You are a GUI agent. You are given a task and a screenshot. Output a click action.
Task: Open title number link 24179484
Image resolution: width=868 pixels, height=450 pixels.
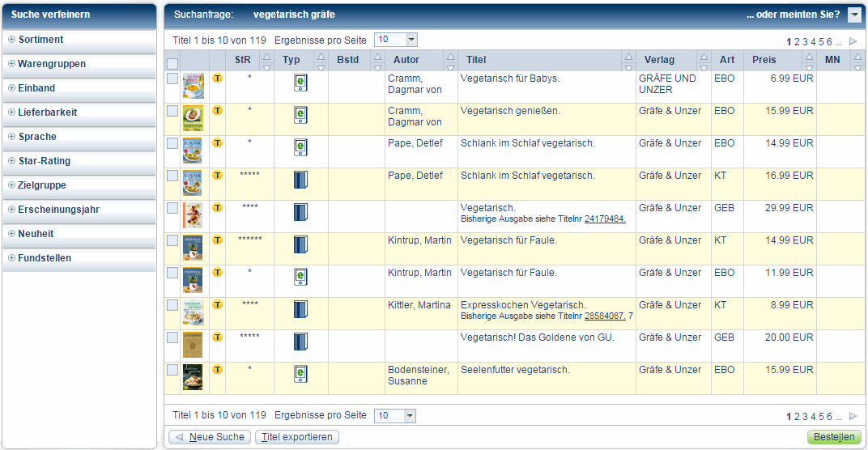click(x=605, y=219)
